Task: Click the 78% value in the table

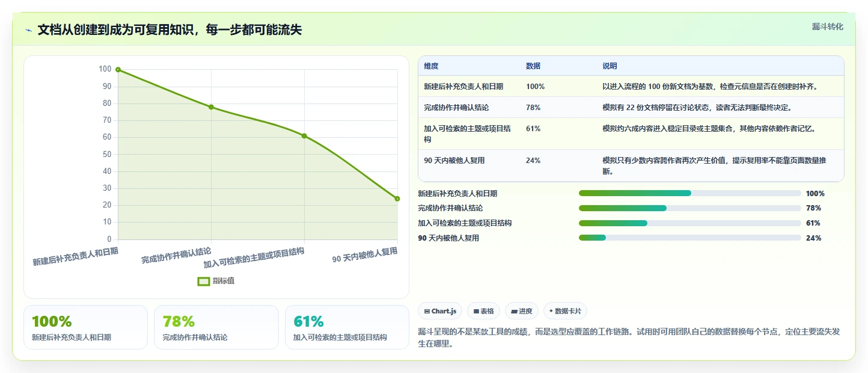Action: point(533,108)
